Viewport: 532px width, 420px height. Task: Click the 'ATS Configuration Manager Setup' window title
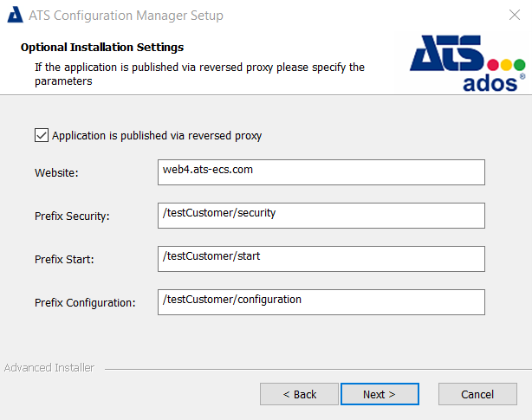click(126, 16)
